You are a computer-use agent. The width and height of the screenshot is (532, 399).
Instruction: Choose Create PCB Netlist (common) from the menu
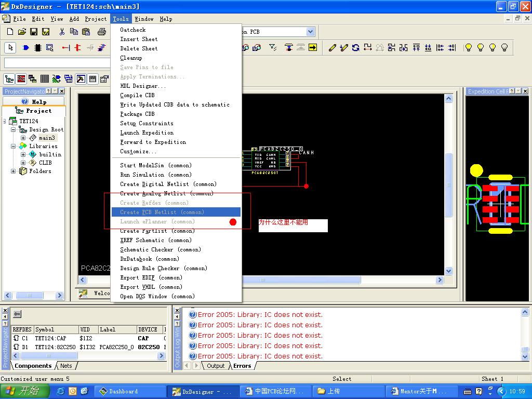tap(162, 212)
